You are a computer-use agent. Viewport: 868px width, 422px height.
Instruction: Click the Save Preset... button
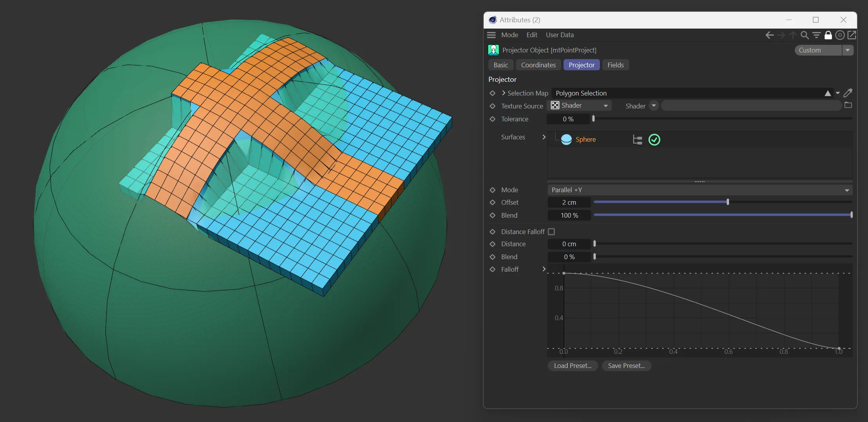tap(626, 366)
